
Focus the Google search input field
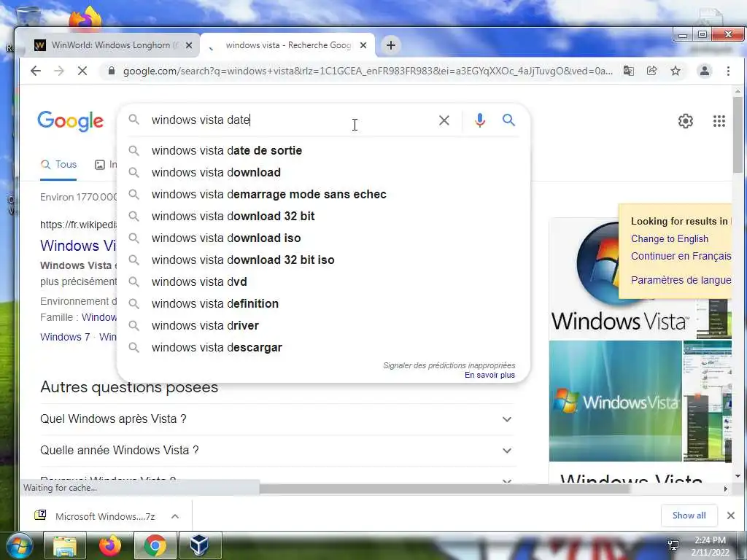(290, 120)
